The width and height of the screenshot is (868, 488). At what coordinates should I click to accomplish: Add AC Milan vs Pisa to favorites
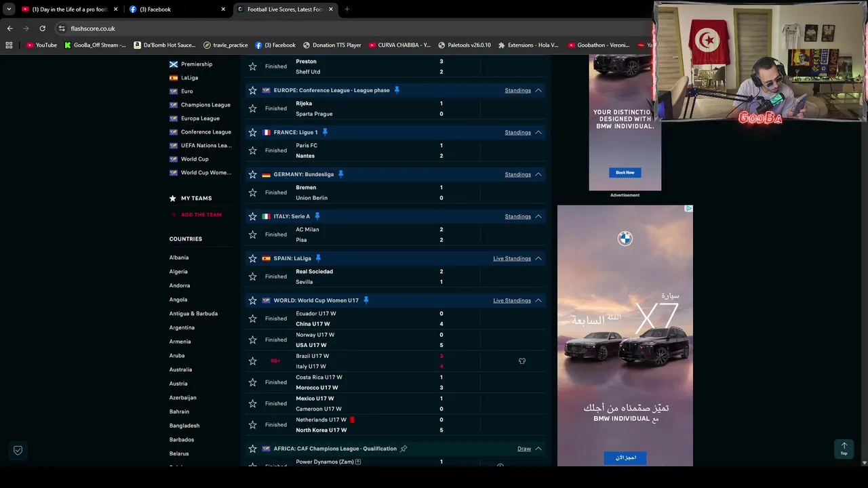pyautogui.click(x=252, y=235)
